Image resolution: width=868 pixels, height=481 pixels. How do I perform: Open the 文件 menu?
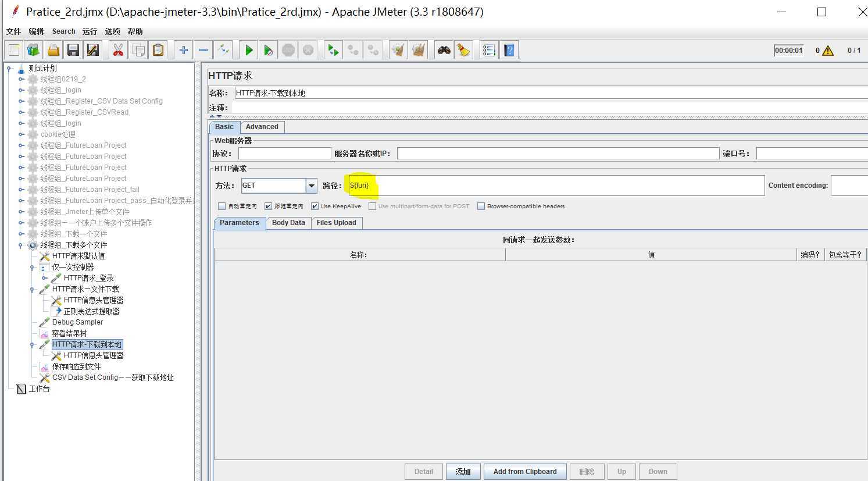[13, 31]
